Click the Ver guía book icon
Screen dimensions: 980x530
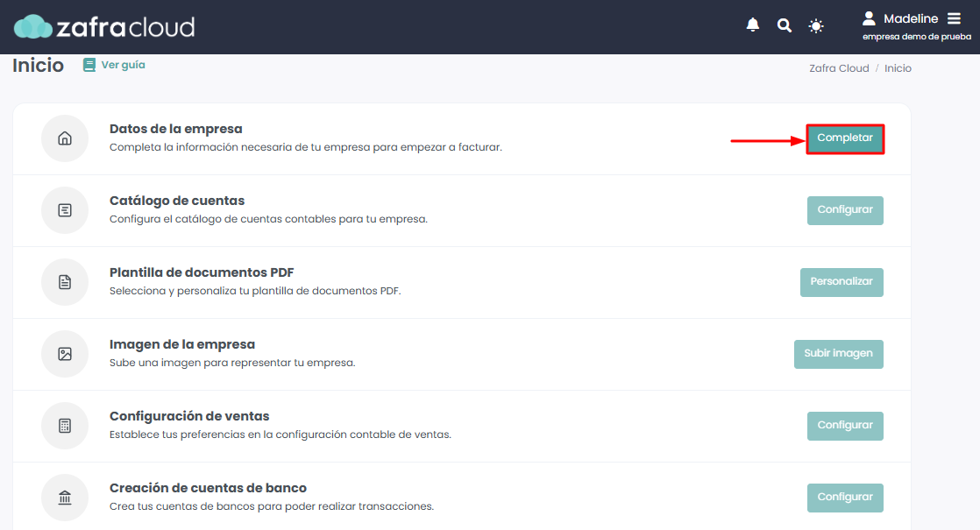[x=89, y=65]
